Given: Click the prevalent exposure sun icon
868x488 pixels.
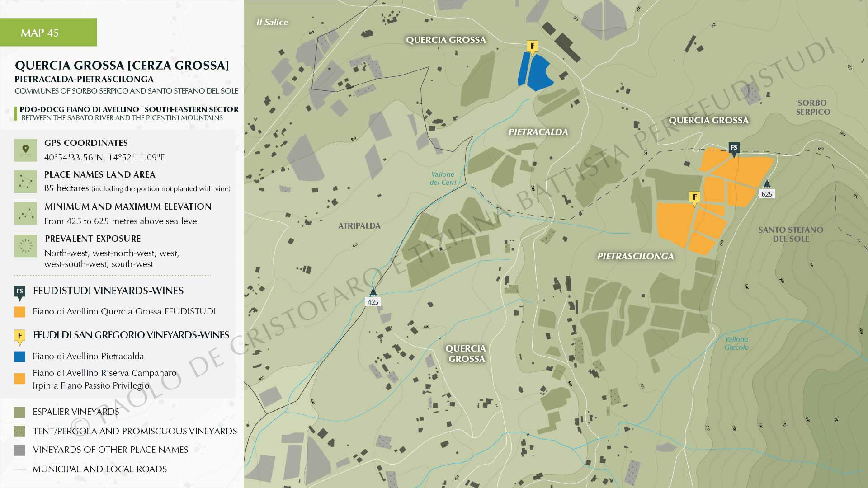Looking at the screenshot, I should pyautogui.click(x=25, y=245).
